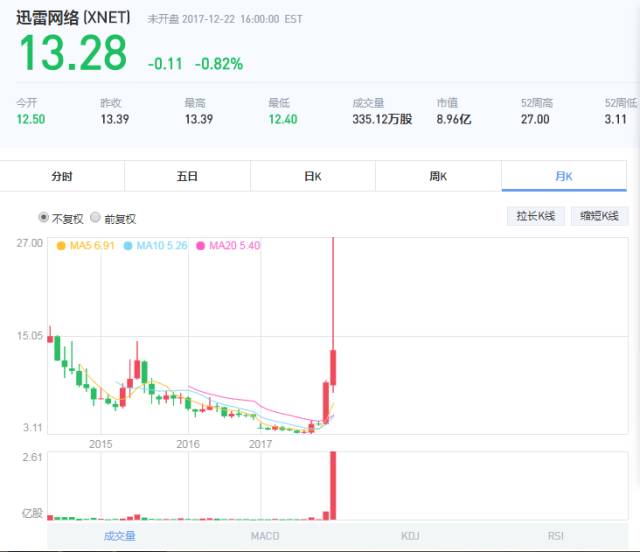The height and width of the screenshot is (552, 640).
Task: Show the 成交量 indicator tab
Action: pos(119,536)
